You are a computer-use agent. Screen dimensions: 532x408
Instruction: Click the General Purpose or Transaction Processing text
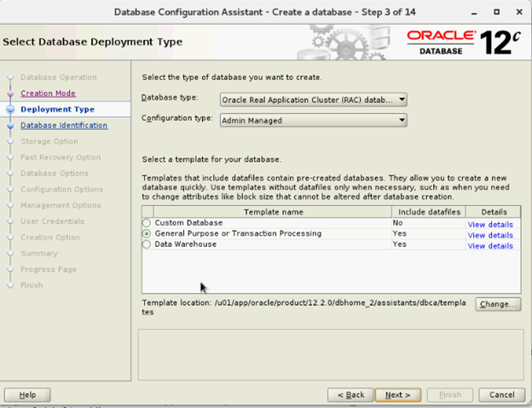coord(238,233)
